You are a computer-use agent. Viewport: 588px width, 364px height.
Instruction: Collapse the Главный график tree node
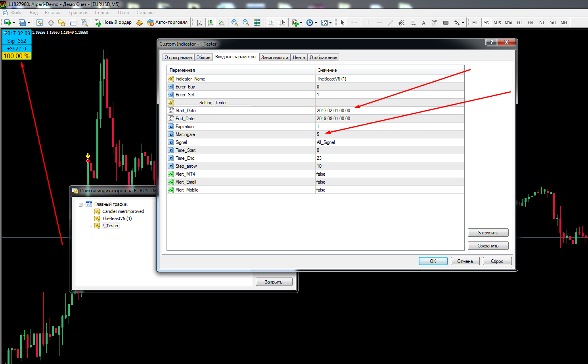[x=81, y=205]
